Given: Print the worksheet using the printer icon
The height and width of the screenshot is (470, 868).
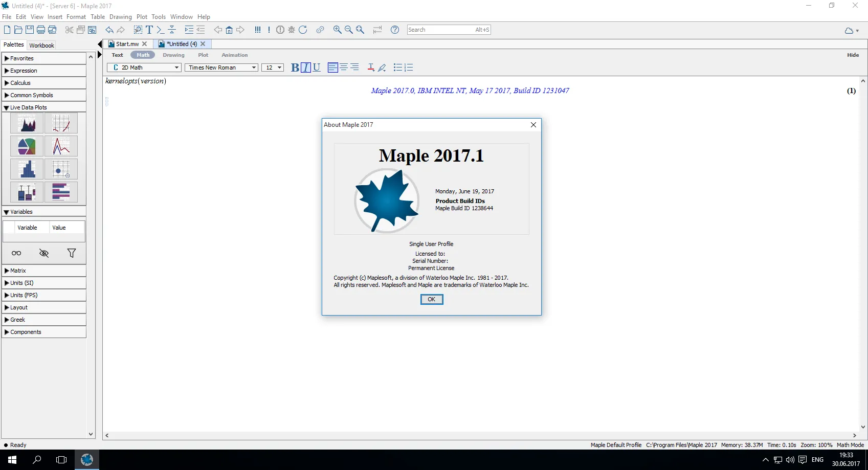Looking at the screenshot, I should tap(41, 30).
